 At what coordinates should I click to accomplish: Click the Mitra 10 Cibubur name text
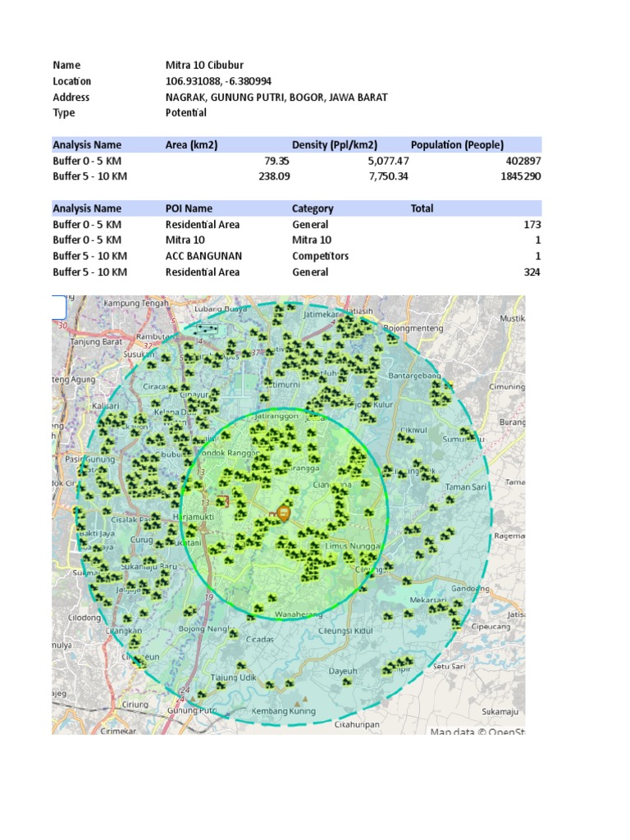pyautogui.click(x=204, y=66)
